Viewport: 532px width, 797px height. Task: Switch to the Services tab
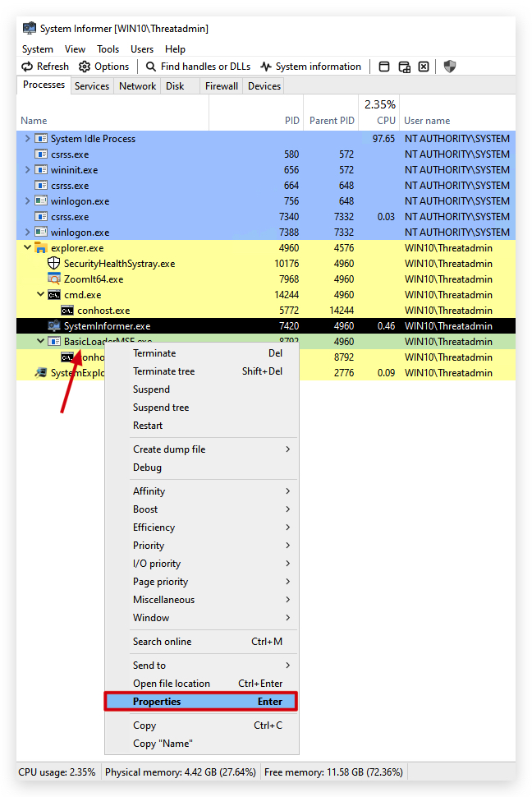(92, 86)
